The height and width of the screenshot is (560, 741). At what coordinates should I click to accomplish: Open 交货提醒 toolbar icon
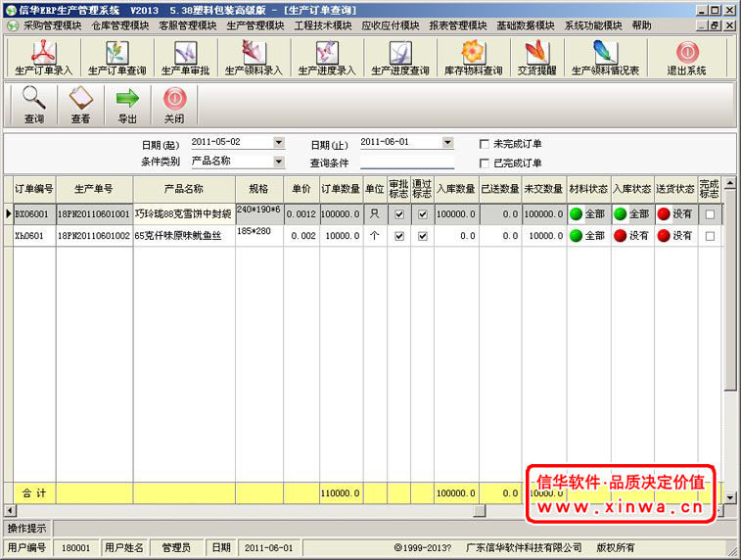(536, 58)
